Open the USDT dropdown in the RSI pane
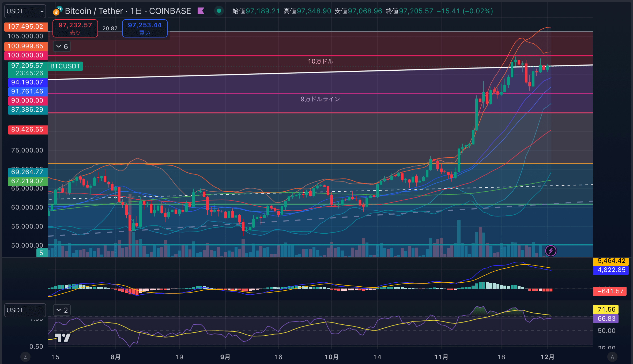This screenshot has height=364, width=633. tap(25, 310)
